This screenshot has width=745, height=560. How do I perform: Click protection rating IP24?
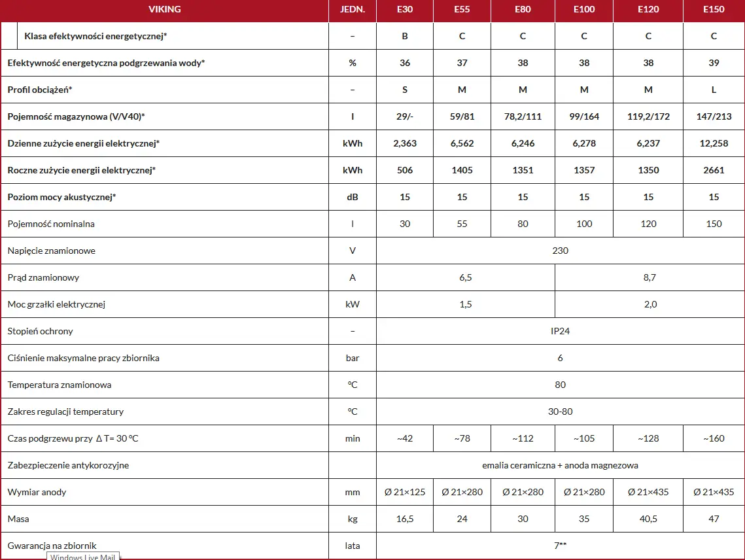(560, 331)
